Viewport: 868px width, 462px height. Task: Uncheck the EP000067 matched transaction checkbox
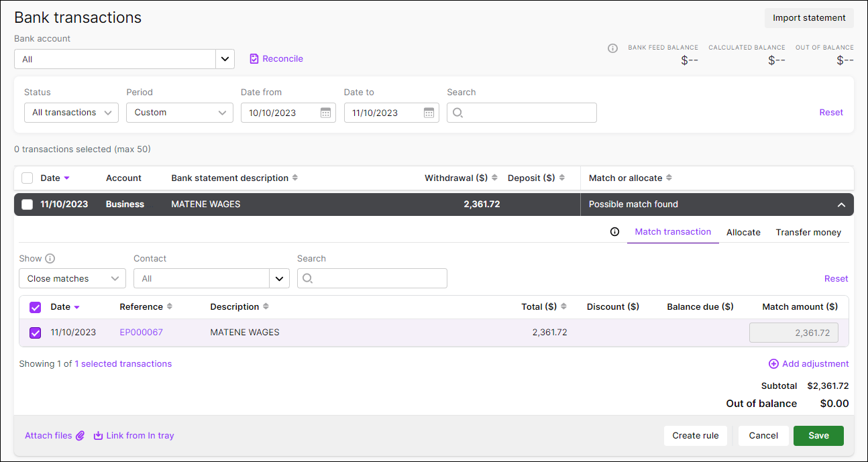point(35,332)
